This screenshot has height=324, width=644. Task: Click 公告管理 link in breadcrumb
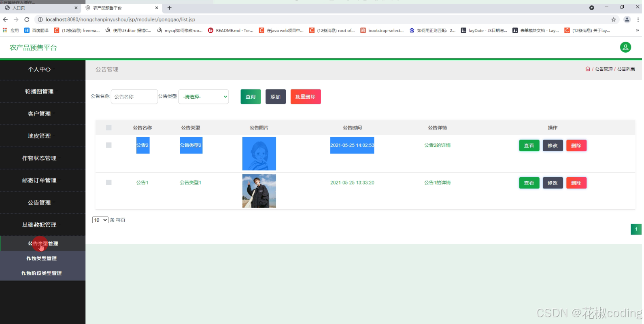point(604,69)
